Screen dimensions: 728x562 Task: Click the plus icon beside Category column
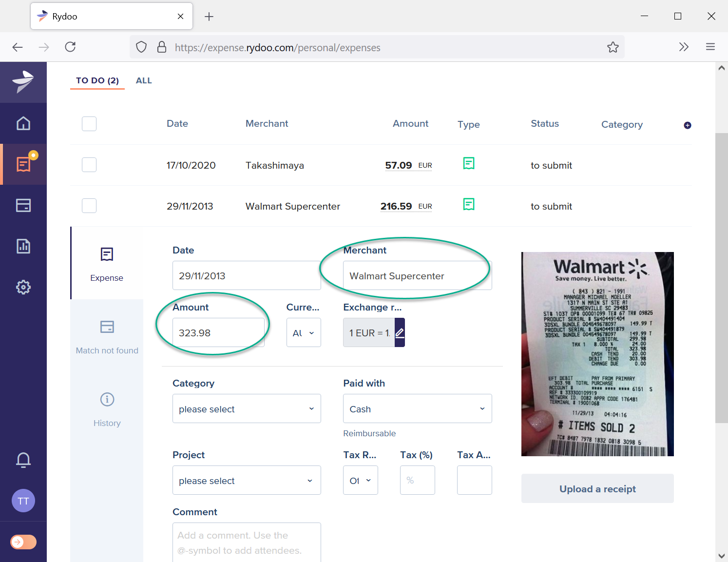click(x=687, y=125)
